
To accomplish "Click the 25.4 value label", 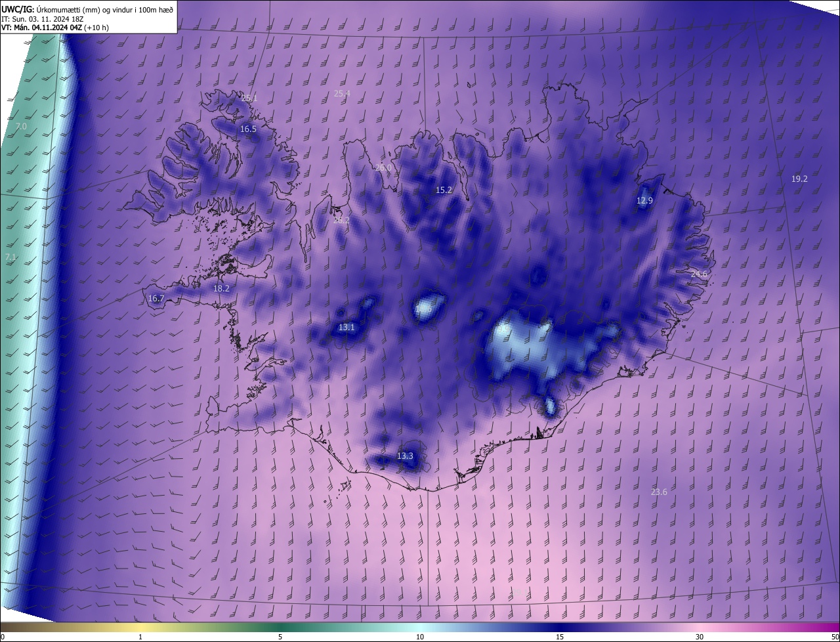I will click(342, 94).
